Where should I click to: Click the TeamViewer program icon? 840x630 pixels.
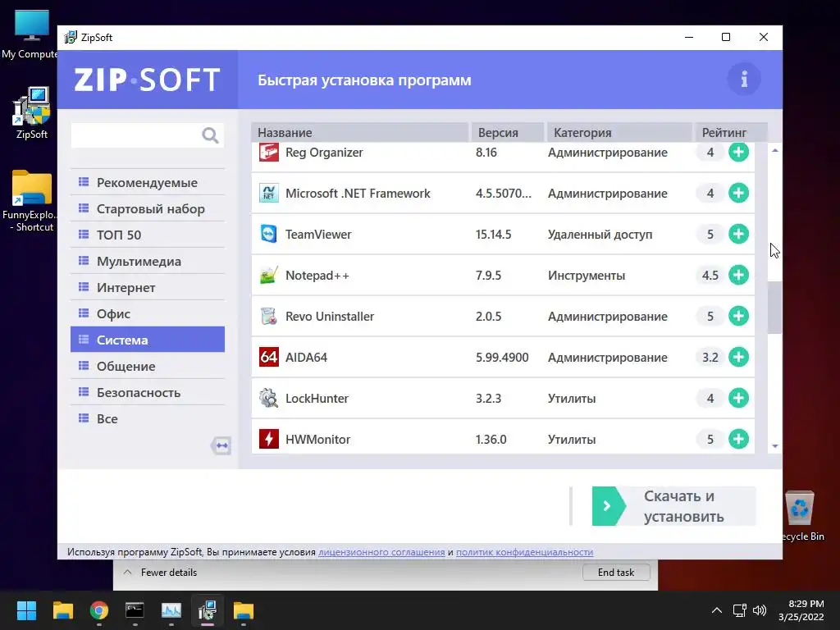(x=269, y=234)
